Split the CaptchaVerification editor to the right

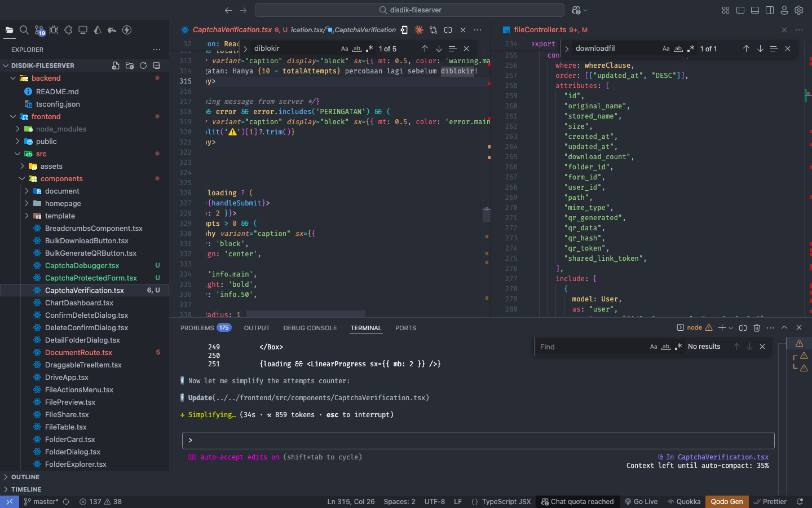click(x=448, y=30)
